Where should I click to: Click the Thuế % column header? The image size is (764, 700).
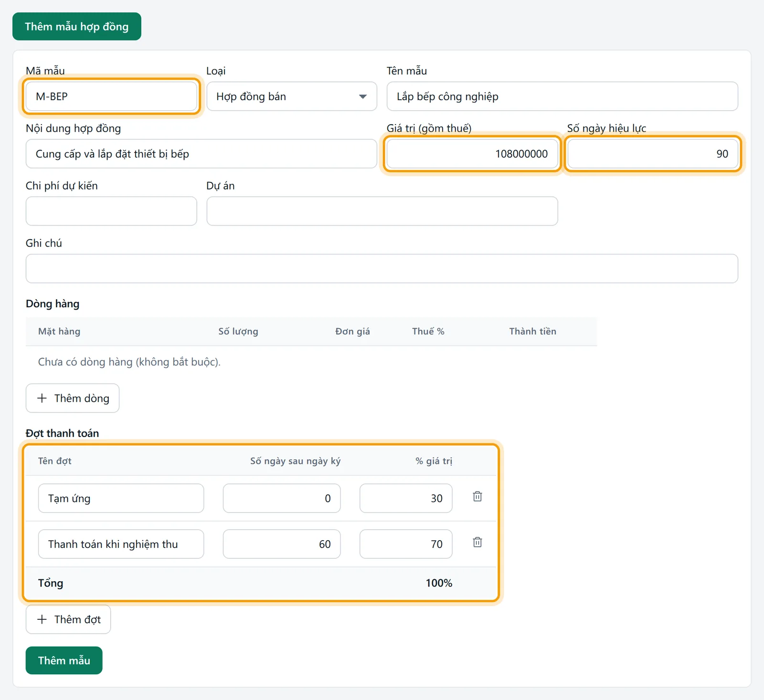point(428,331)
